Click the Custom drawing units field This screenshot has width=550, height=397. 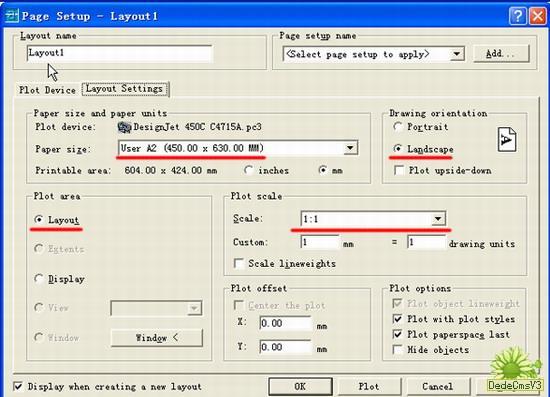pyautogui.click(x=427, y=242)
